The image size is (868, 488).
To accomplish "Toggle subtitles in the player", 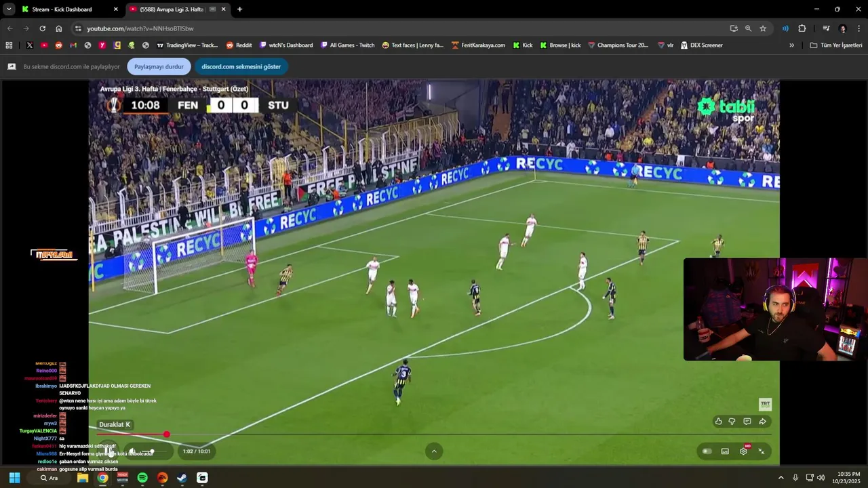I will coord(725,451).
